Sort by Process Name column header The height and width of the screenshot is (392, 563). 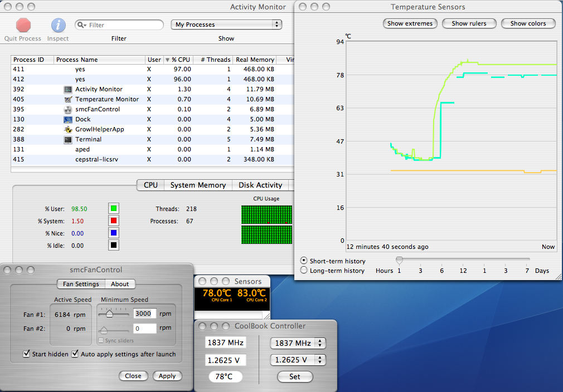point(99,60)
